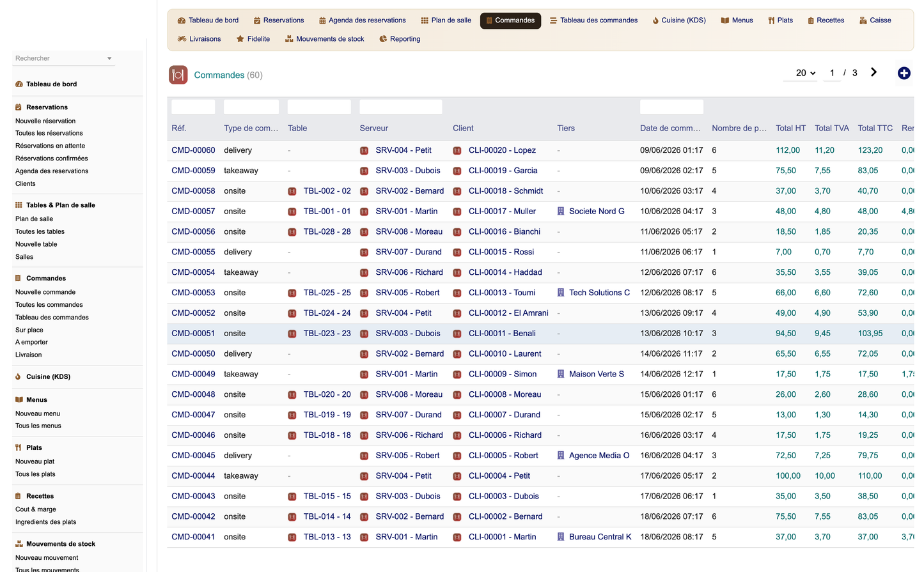This screenshot has height=572, width=924.
Task: Focus the Date de commande filter field
Action: pyautogui.click(x=671, y=107)
